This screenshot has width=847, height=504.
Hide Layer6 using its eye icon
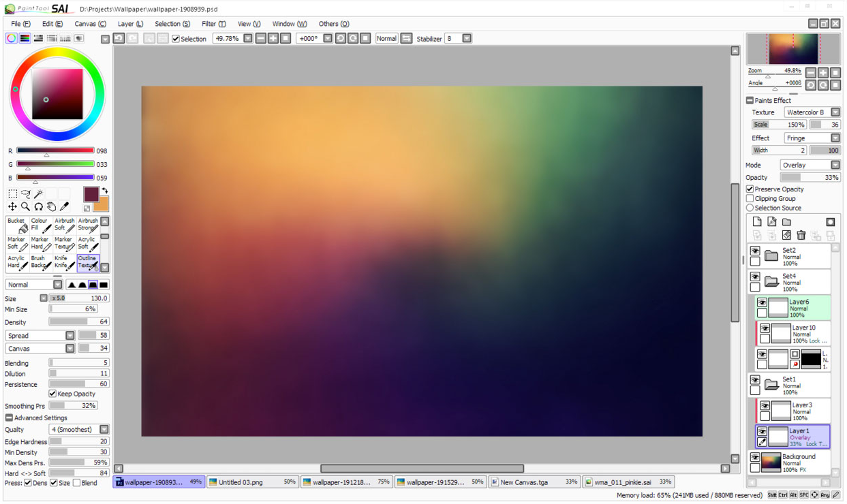click(763, 303)
